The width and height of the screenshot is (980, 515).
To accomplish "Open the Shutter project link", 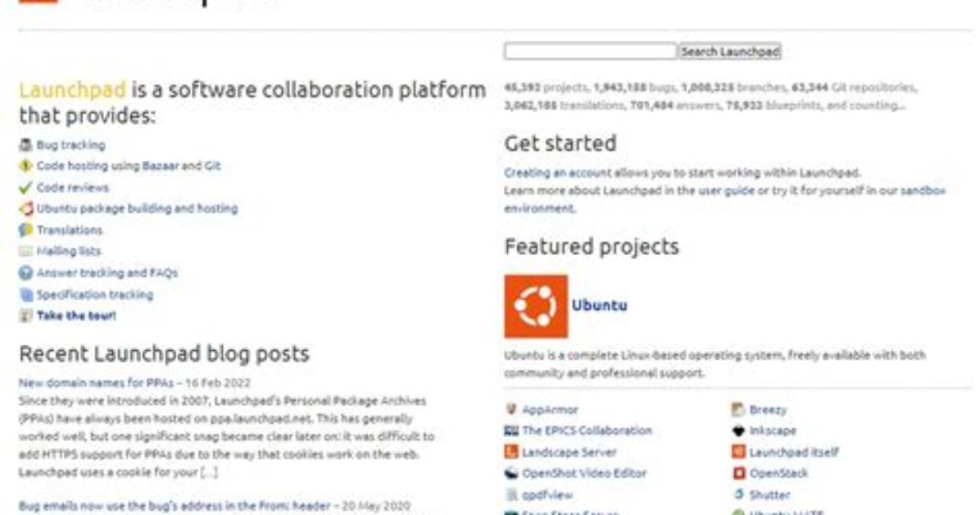I will [x=769, y=494].
